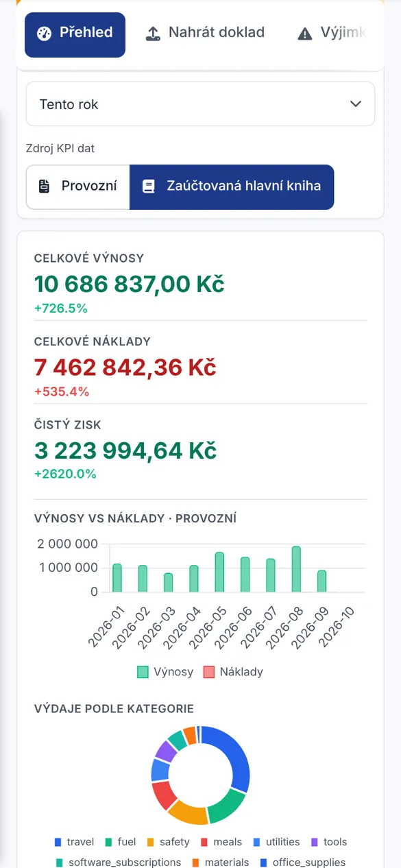
Task: Toggle Náklady series in chart legend
Action: pyautogui.click(x=233, y=672)
